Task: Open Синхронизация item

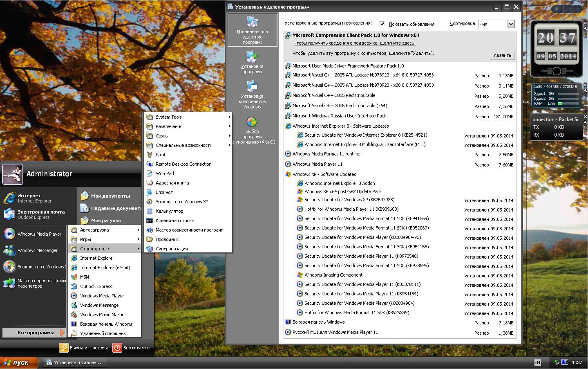Action: 188,249
